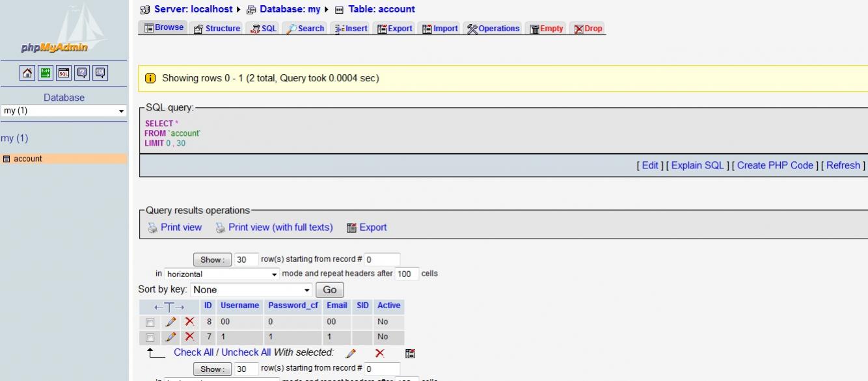Viewport: 868px width, 381px height.
Task: Sort by Active column header
Action: [x=389, y=306]
